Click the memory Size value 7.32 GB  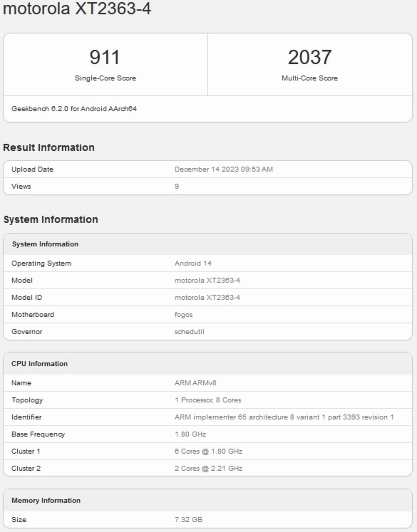pyautogui.click(x=188, y=520)
